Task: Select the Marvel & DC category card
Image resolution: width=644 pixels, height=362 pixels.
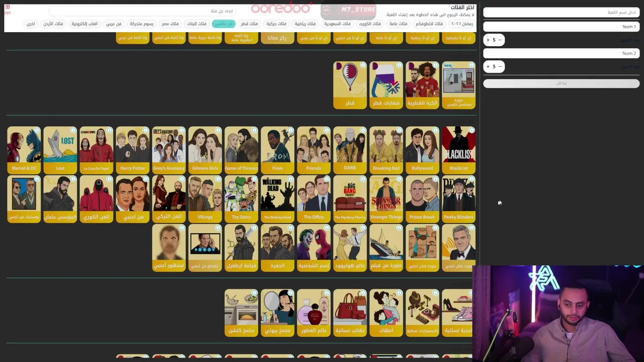Action: (24, 150)
